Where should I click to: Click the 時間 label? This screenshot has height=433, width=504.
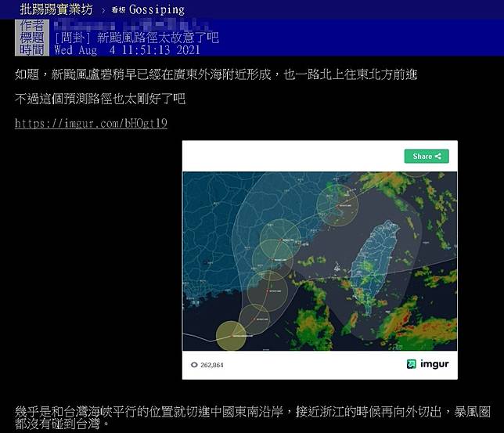32,50
